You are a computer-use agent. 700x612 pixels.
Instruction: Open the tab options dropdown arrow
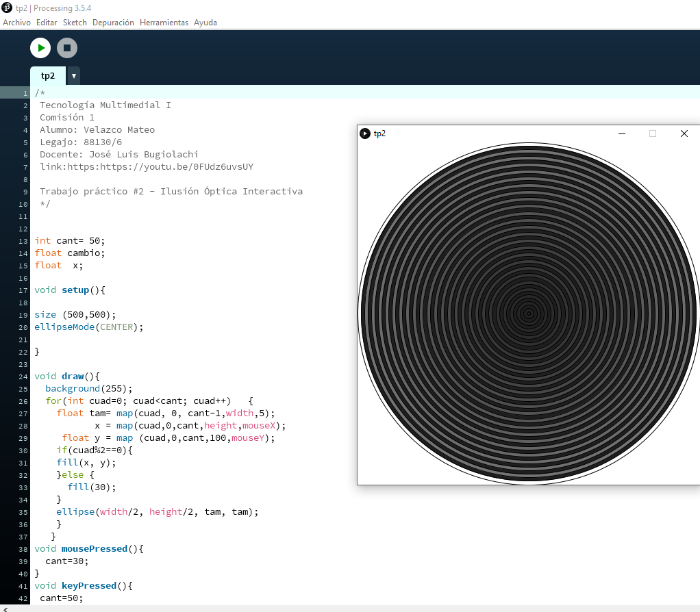[73, 76]
